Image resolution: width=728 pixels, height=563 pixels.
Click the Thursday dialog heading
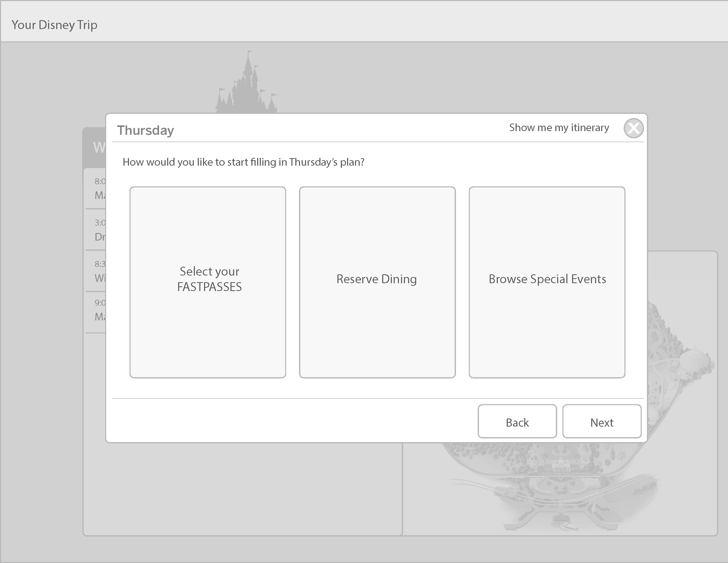pos(145,130)
